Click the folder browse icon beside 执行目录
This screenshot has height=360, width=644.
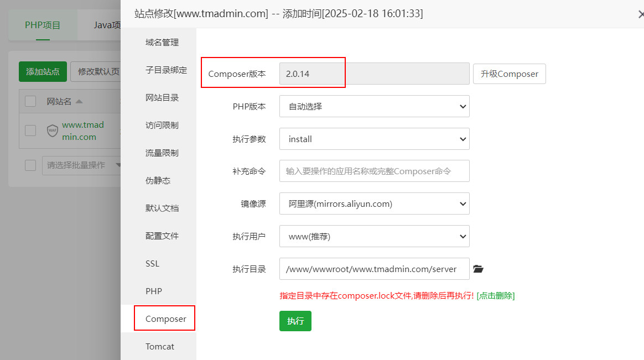479,269
